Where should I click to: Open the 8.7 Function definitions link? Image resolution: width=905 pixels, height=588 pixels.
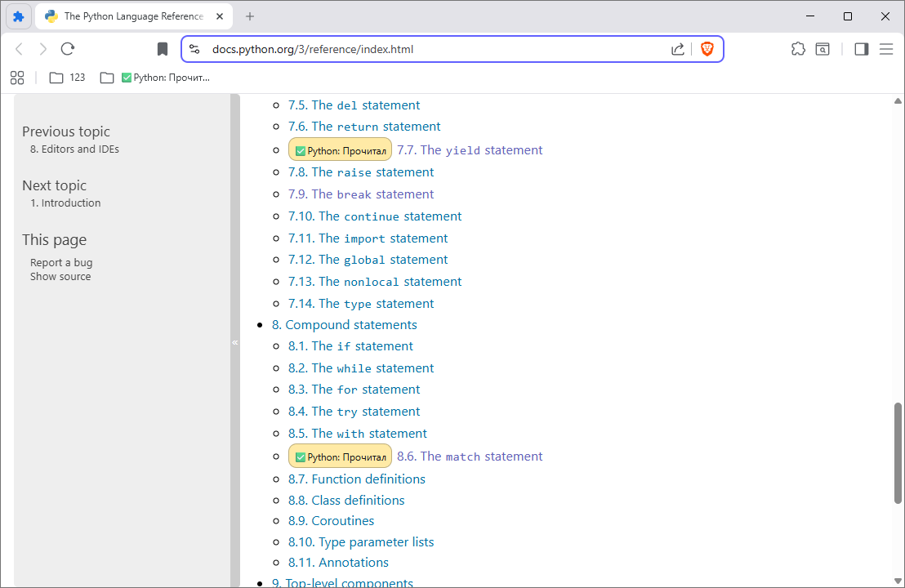356,479
